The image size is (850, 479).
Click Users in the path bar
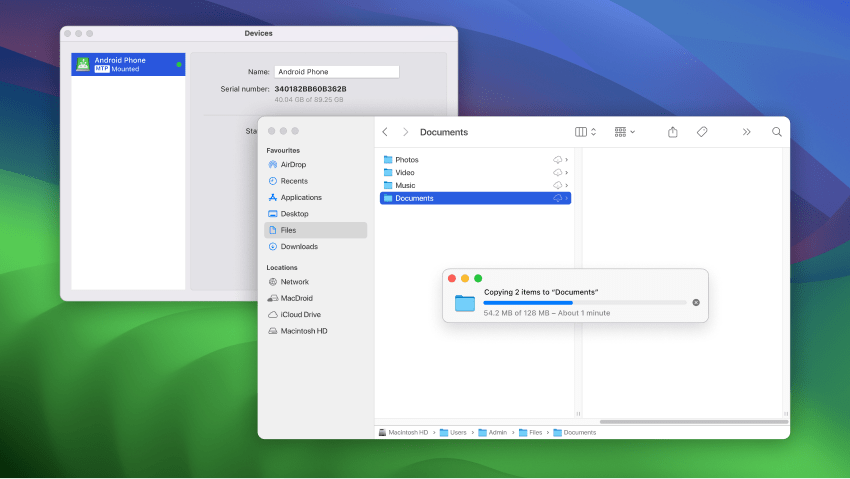[453, 432]
